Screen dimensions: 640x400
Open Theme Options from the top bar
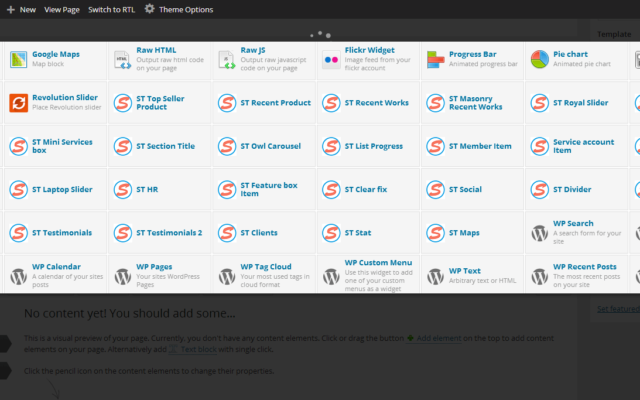[x=179, y=9]
